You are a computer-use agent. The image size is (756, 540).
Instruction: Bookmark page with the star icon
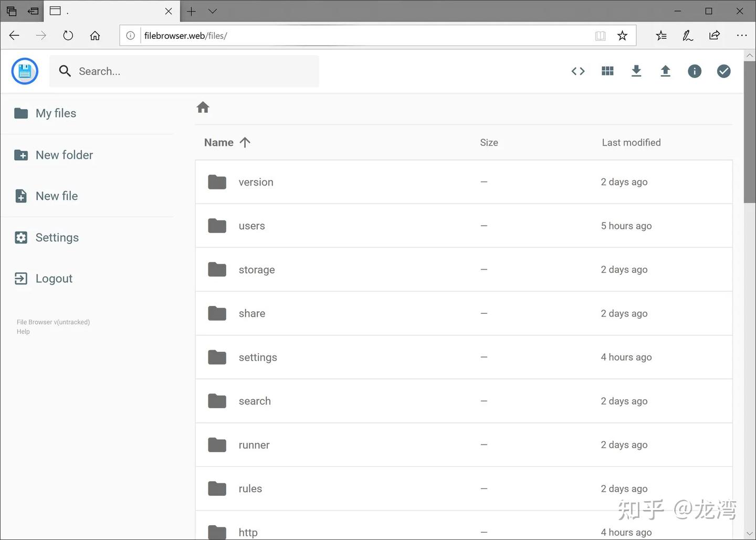coord(622,36)
